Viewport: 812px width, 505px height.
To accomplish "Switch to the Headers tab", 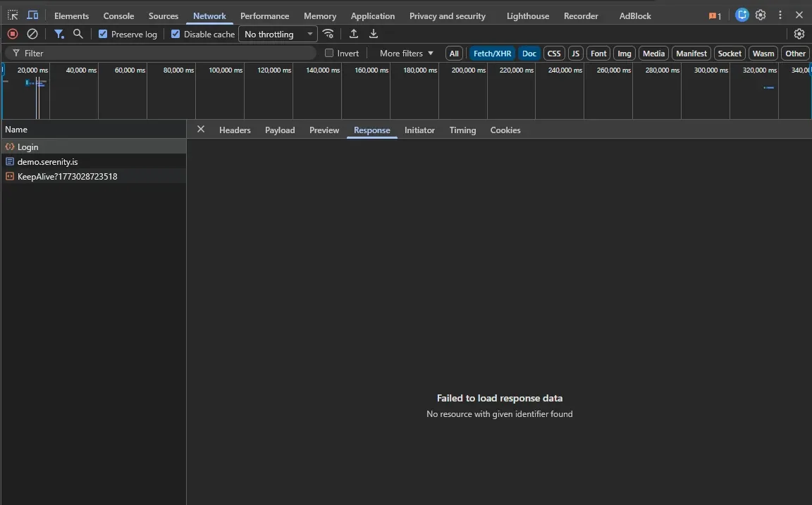I will [234, 130].
